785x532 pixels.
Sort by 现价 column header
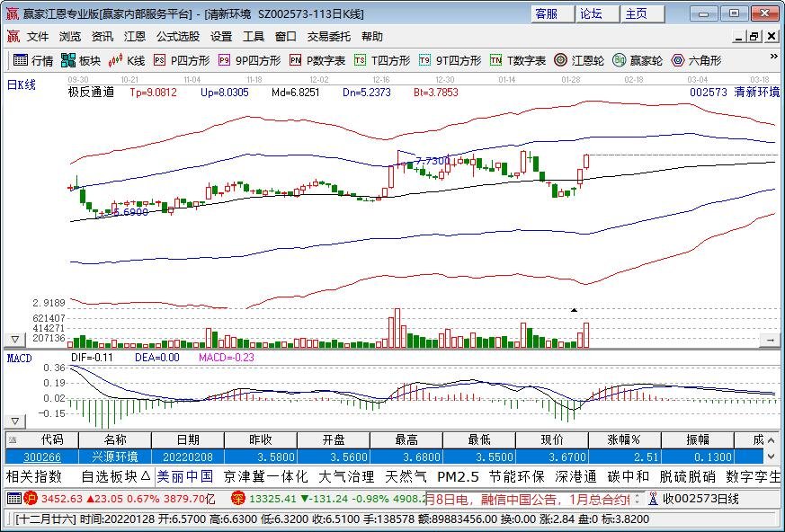tap(552, 440)
